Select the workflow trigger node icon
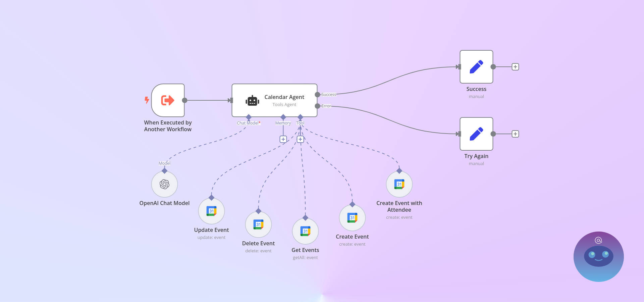Viewport: 644px width, 302px height. tap(168, 100)
